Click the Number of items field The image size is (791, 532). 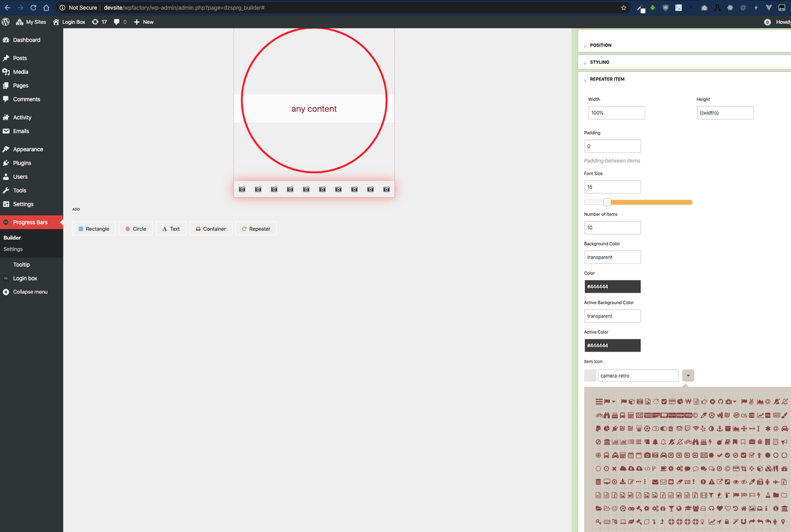point(612,227)
